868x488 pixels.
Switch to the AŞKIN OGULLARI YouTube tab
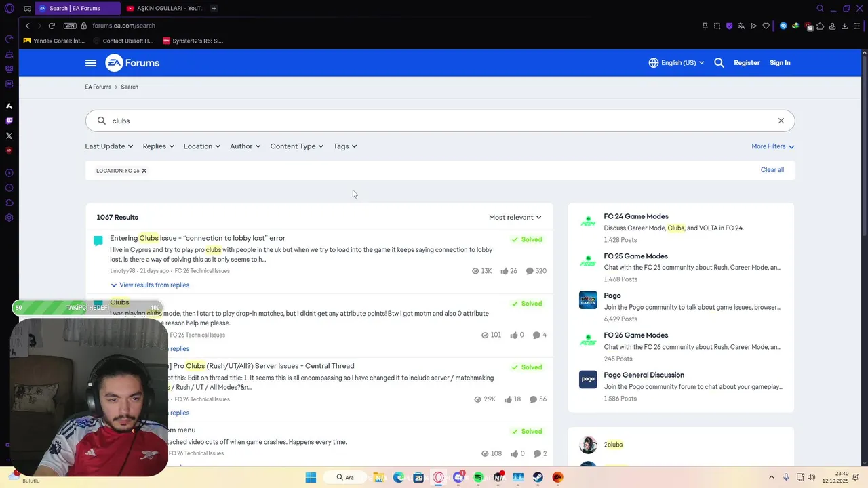point(165,8)
